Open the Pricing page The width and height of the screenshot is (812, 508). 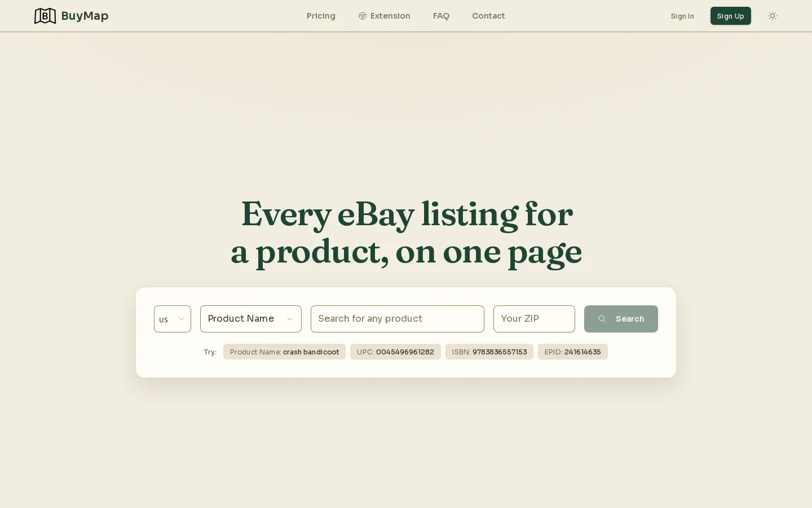click(x=321, y=16)
